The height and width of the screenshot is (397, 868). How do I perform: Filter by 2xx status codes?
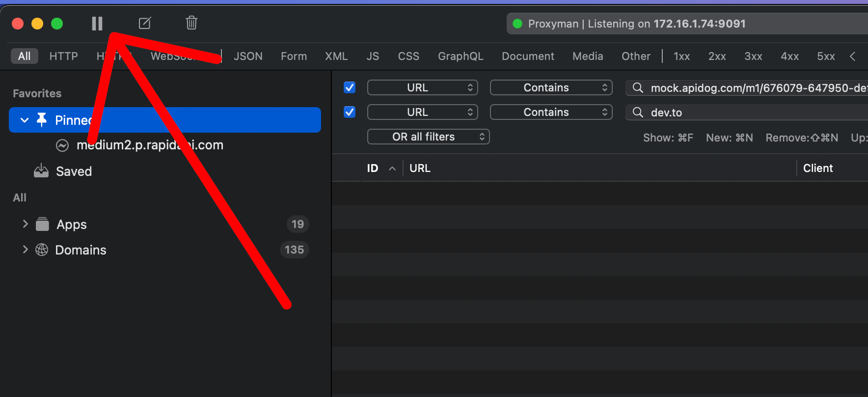(x=717, y=56)
